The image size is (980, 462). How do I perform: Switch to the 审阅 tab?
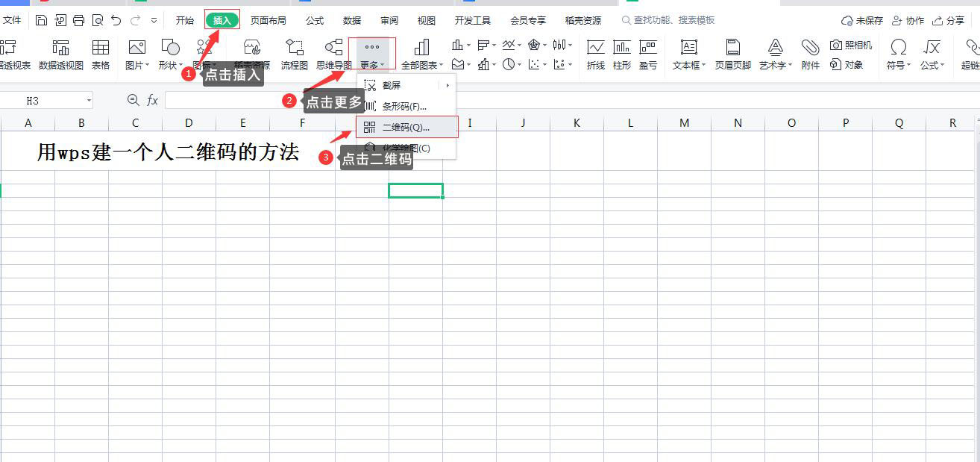389,20
